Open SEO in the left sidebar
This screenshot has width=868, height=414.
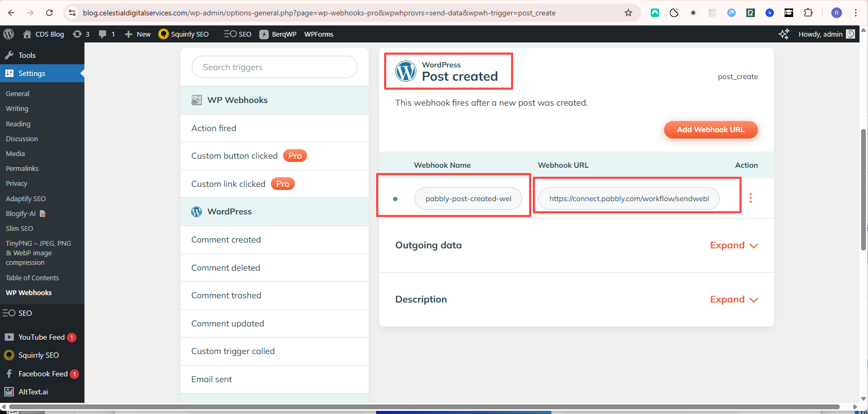coord(25,313)
